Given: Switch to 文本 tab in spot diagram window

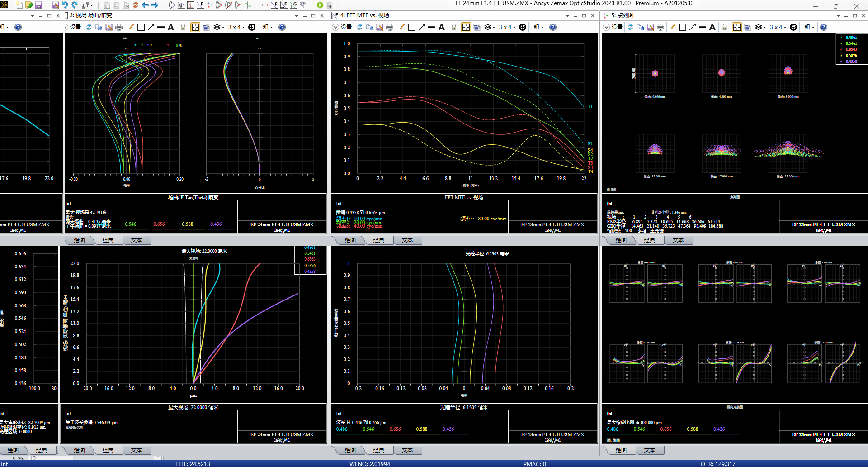Looking at the screenshot, I should pyautogui.click(x=678, y=240).
